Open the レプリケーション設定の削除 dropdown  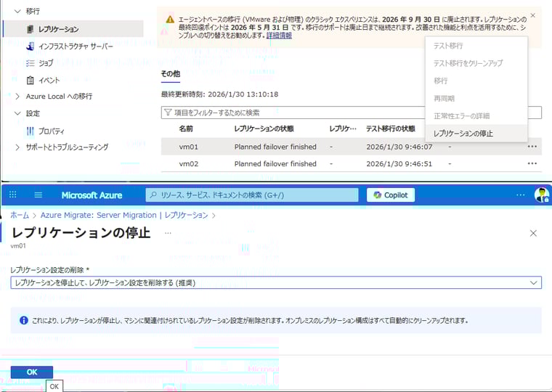276,282
